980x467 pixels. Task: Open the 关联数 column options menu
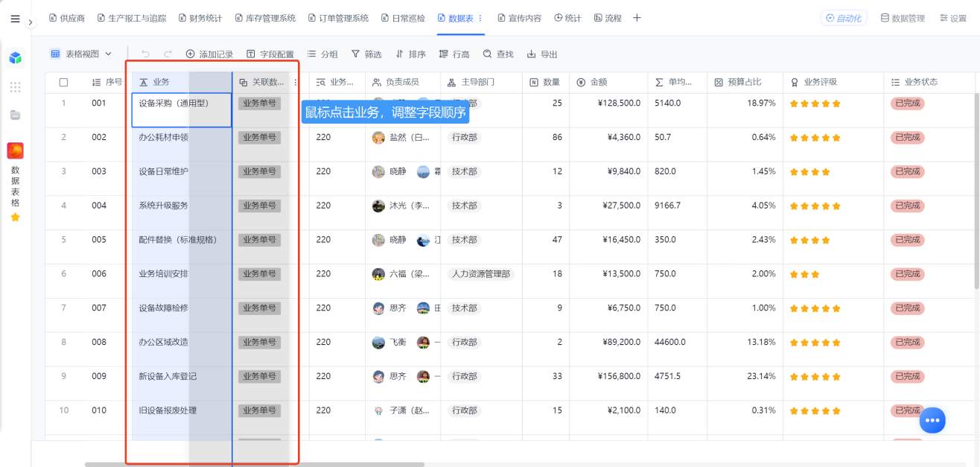[296, 82]
